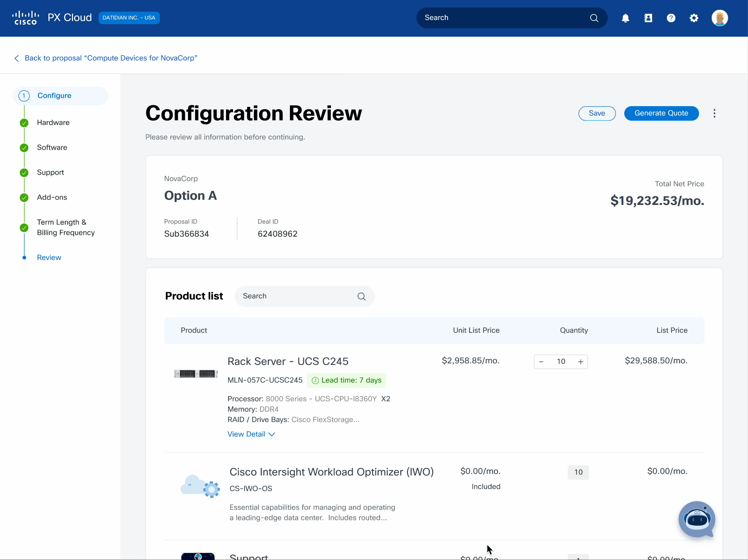This screenshot has width=748, height=560.
Task: Click the Term Length step green checkmark
Action: (x=24, y=228)
